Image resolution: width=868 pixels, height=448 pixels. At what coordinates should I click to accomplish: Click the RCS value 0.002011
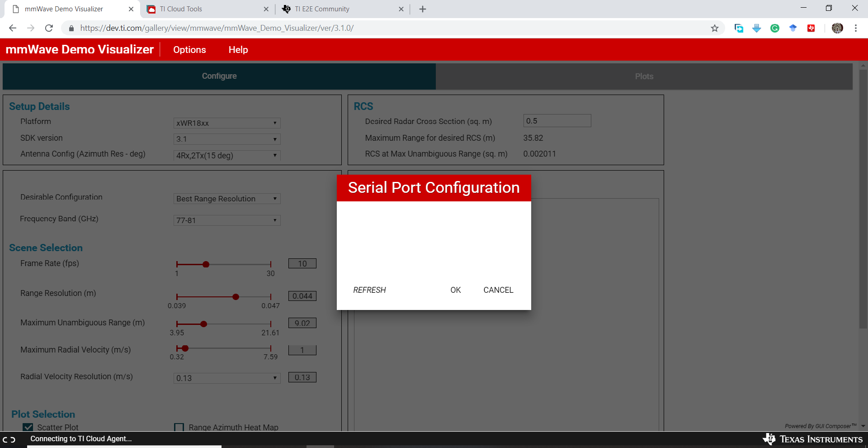point(539,154)
